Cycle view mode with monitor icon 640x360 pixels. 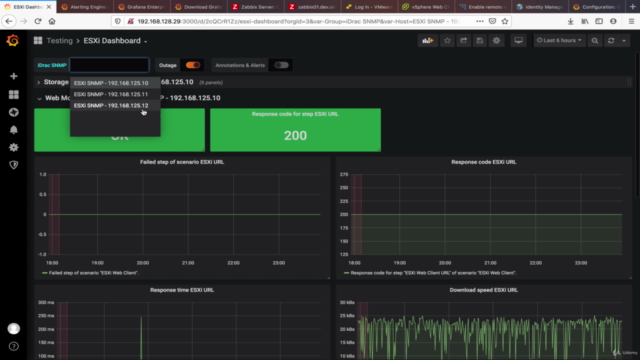(518, 40)
